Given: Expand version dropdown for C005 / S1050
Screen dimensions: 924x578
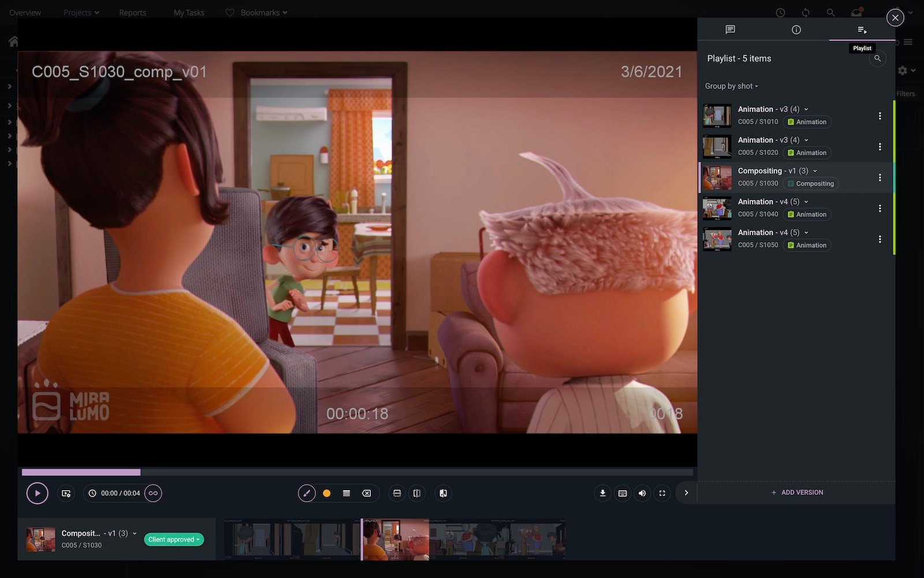Looking at the screenshot, I should [806, 232].
